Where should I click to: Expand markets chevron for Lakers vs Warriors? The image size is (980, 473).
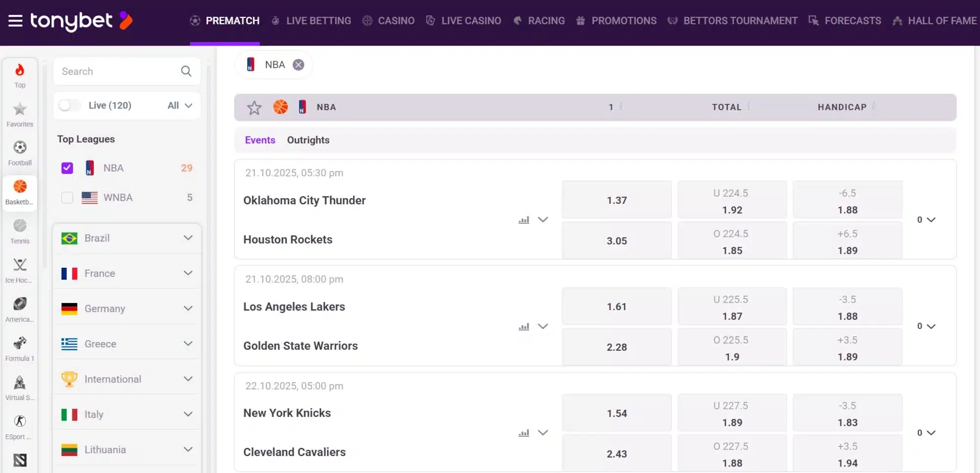point(543,326)
